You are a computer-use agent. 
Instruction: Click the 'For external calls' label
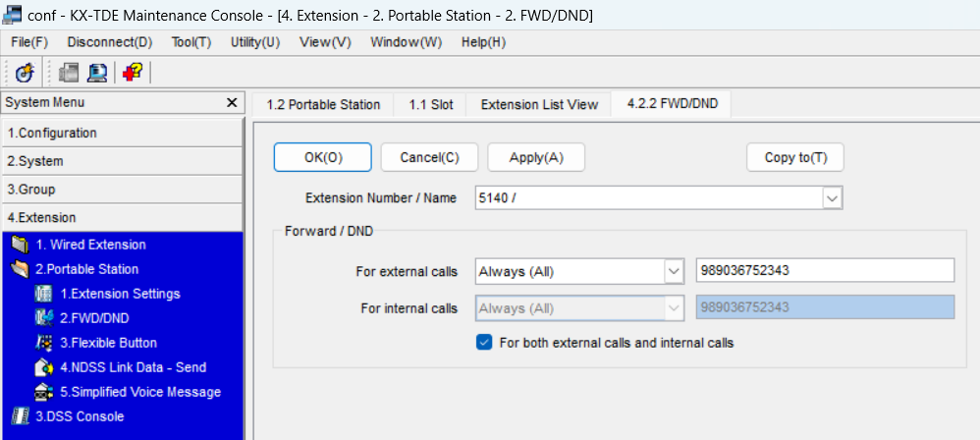(x=407, y=272)
